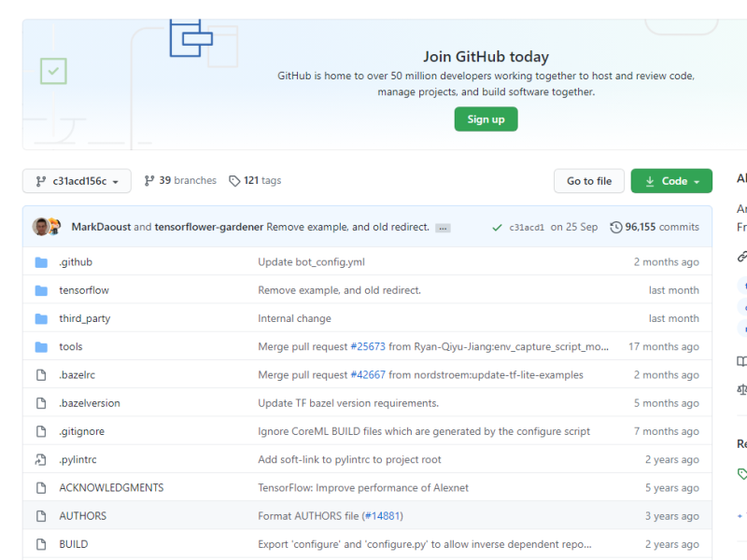
Task: Open the ACKNOWLEDGMENTS file
Action: [x=111, y=487]
